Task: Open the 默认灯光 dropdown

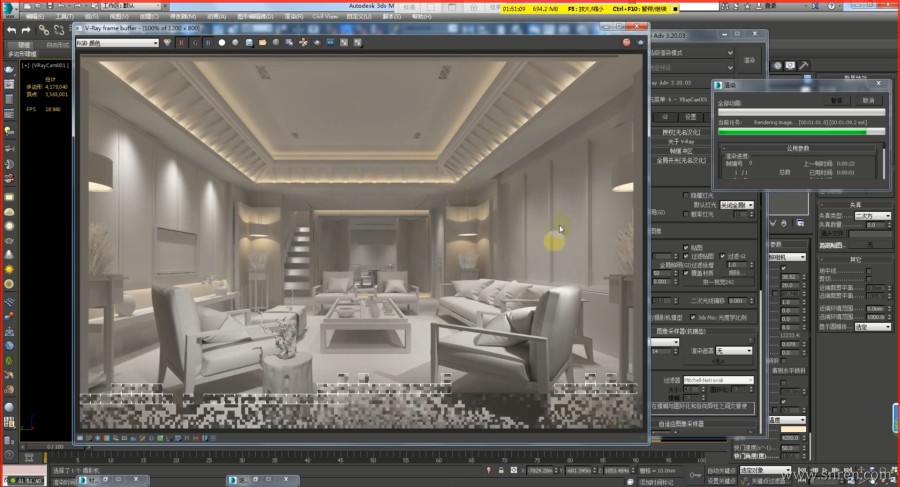Action: click(x=737, y=205)
